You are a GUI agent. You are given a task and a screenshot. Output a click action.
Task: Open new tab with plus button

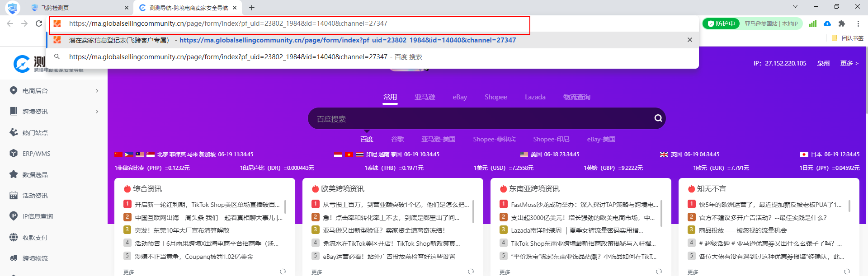pyautogui.click(x=252, y=8)
